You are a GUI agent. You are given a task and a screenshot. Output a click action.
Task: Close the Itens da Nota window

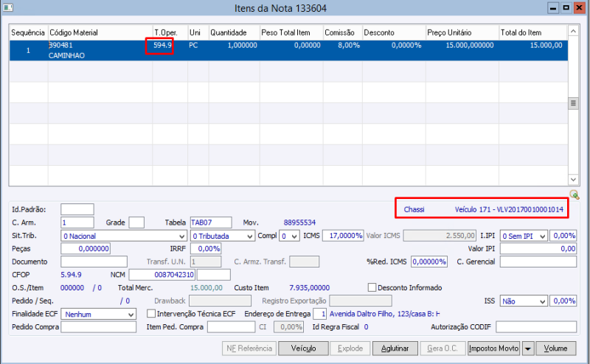tap(579, 8)
